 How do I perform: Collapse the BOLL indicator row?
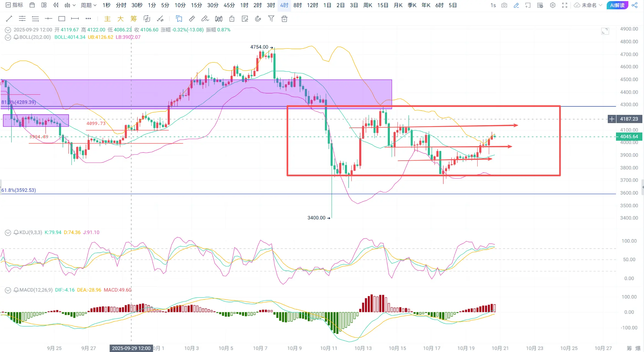coord(8,37)
